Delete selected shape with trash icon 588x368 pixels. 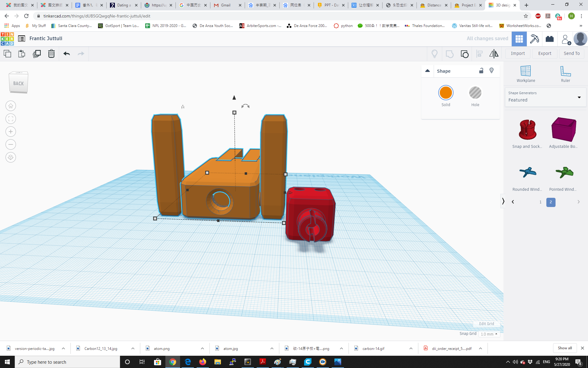51,54
